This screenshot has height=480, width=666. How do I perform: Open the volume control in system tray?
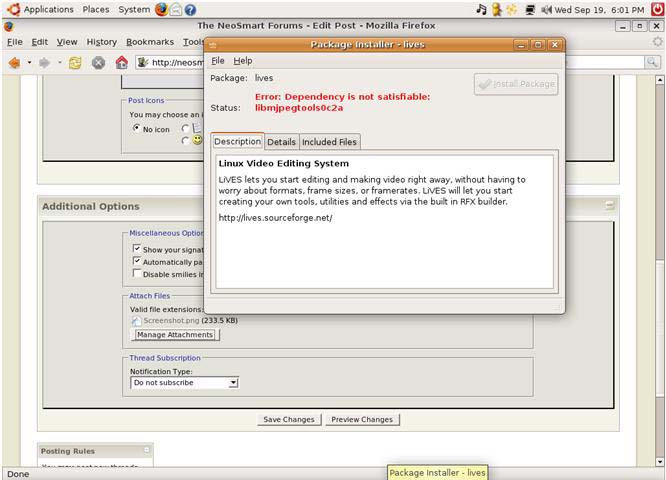coord(497,9)
